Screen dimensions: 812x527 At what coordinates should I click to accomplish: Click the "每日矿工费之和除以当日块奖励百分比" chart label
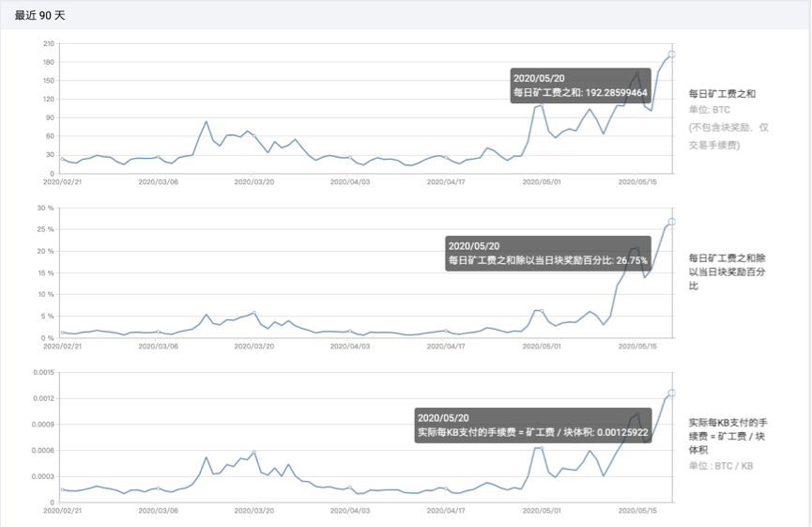coord(726,271)
